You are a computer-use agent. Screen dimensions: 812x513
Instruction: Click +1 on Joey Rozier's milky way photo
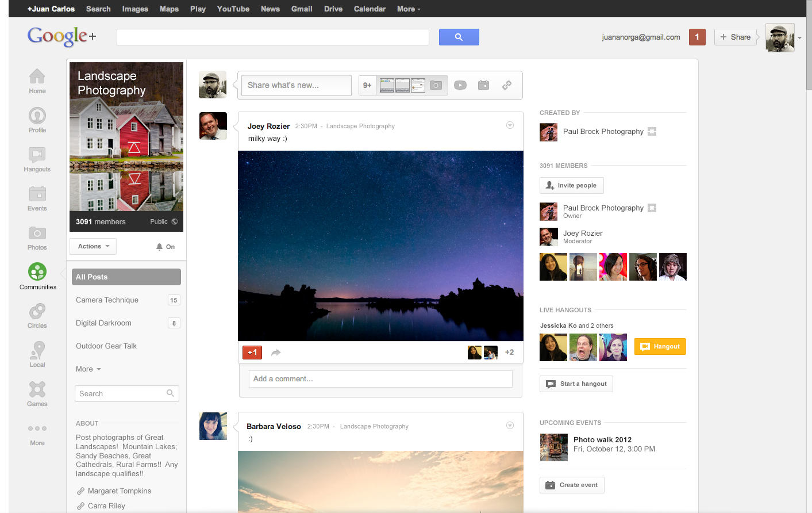point(252,352)
